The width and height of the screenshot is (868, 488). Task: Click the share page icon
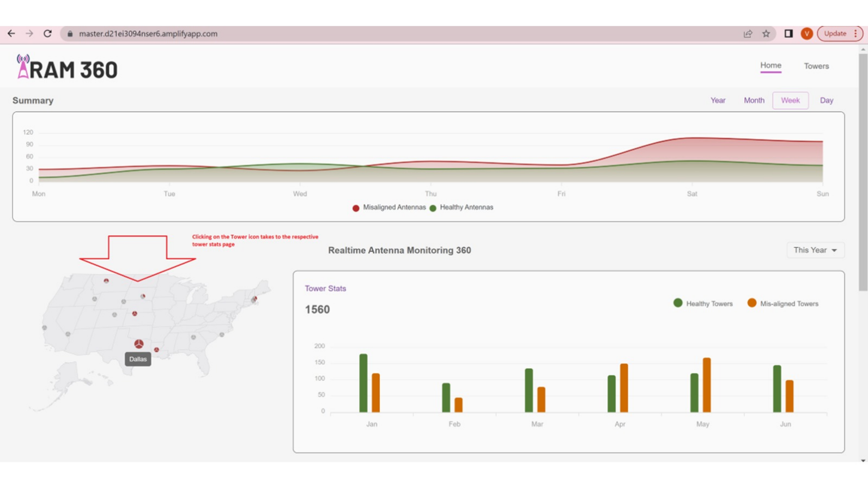click(x=748, y=34)
